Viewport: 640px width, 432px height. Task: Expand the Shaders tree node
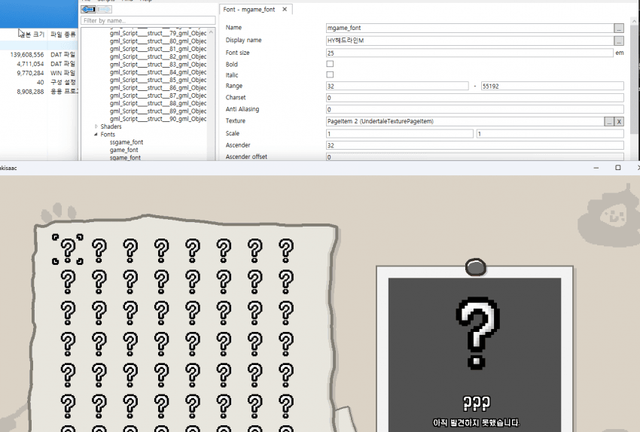96,126
